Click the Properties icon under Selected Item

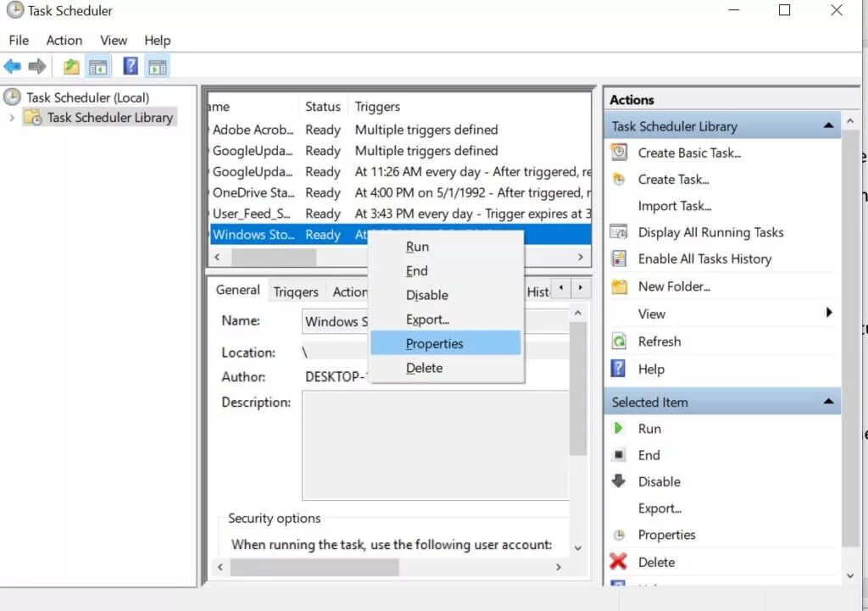pyautogui.click(x=619, y=534)
